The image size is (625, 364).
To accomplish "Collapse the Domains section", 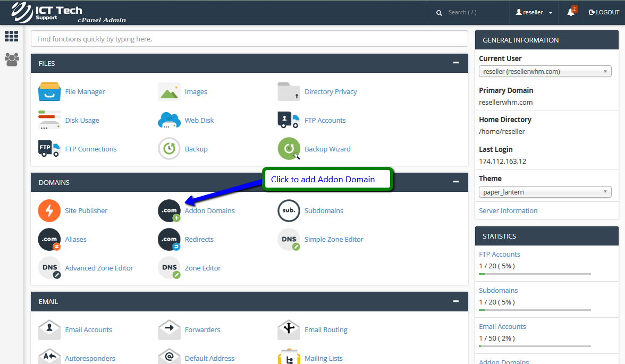I will pyautogui.click(x=455, y=182).
